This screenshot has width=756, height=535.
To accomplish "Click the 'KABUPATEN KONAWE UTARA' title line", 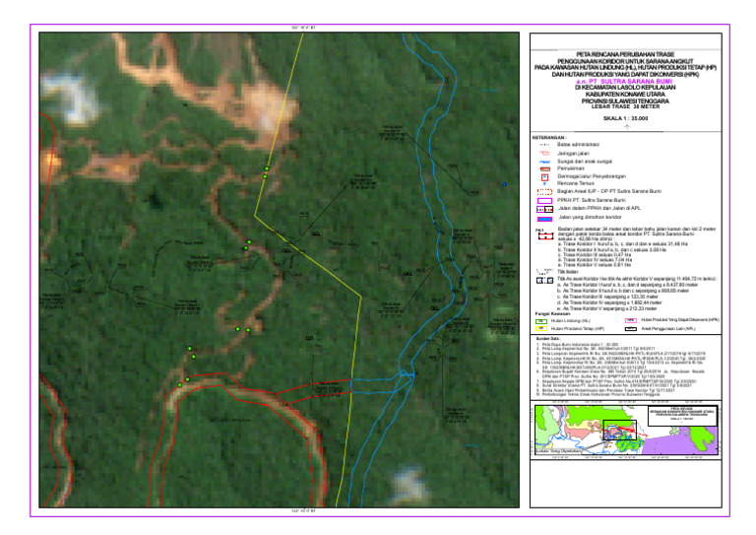I will tap(625, 95).
